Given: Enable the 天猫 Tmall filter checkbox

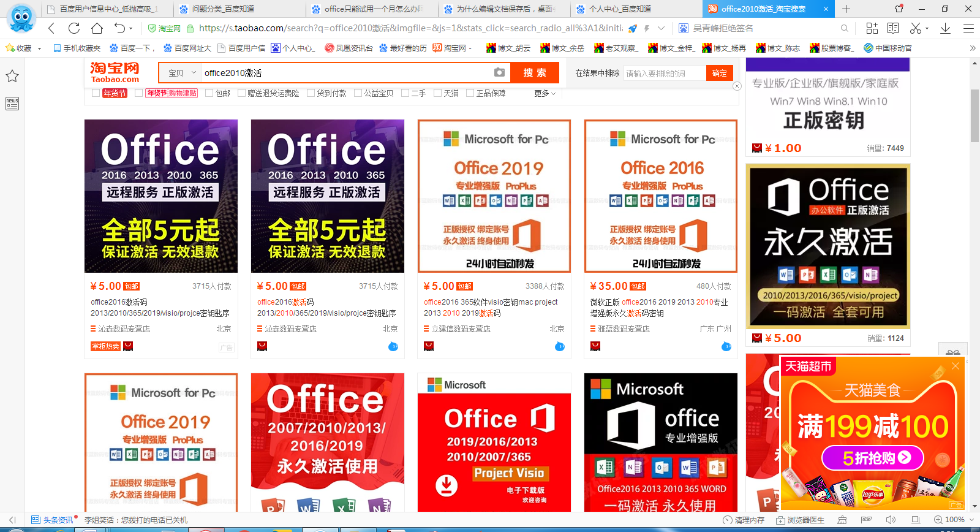Looking at the screenshot, I should coord(437,93).
